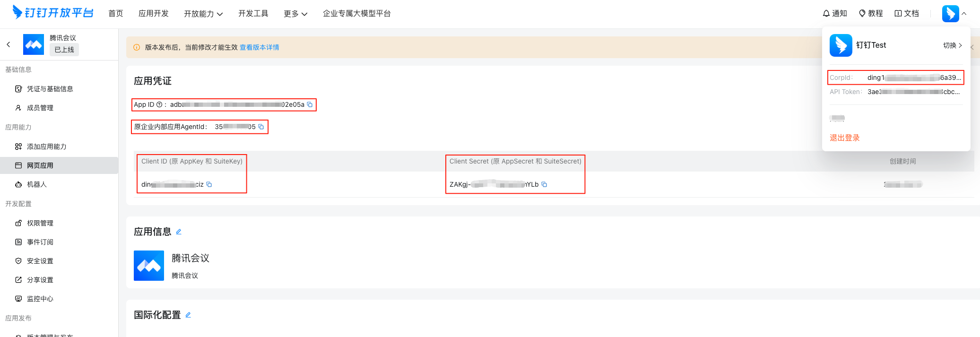The image size is (980, 337).
Task: Click the DingTalk Open Platform logo
Action: [x=53, y=12]
